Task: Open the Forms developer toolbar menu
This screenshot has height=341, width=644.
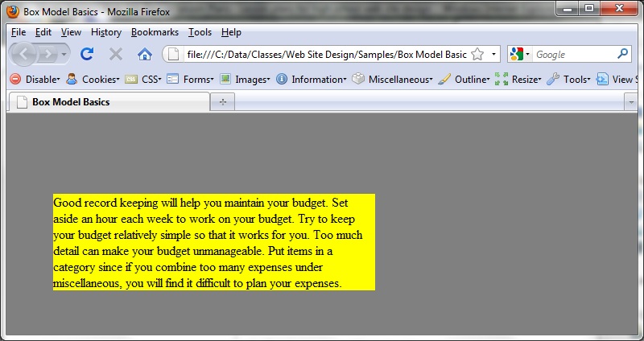Action: click(x=198, y=79)
